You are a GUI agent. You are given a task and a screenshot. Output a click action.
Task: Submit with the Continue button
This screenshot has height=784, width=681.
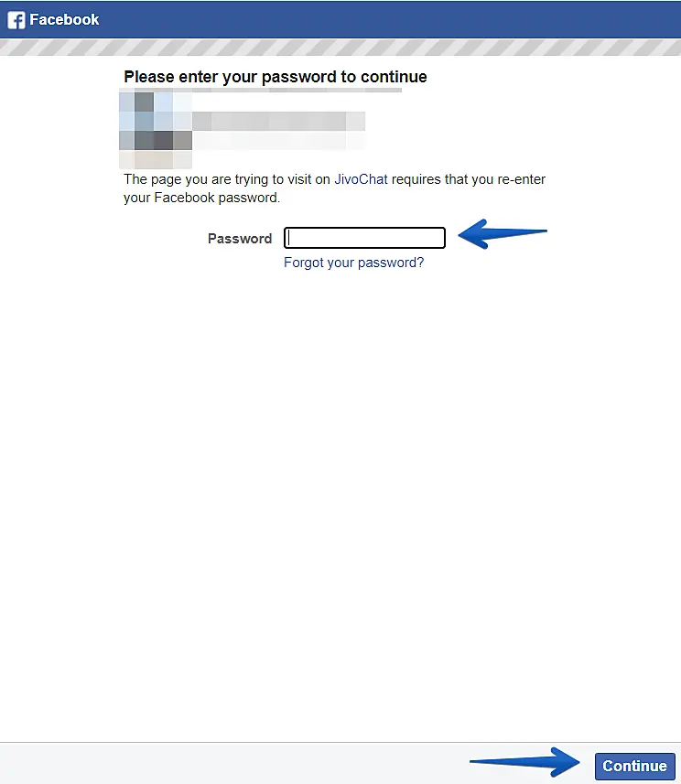(634, 766)
